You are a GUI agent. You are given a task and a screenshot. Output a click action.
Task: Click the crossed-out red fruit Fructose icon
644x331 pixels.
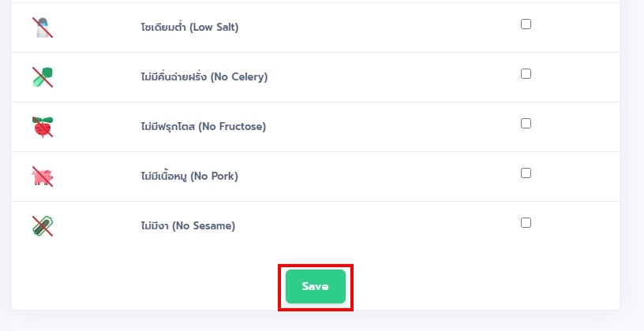point(43,127)
